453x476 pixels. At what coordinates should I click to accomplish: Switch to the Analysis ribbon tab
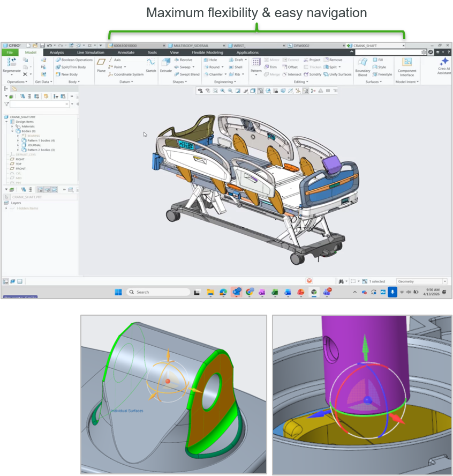57,53
